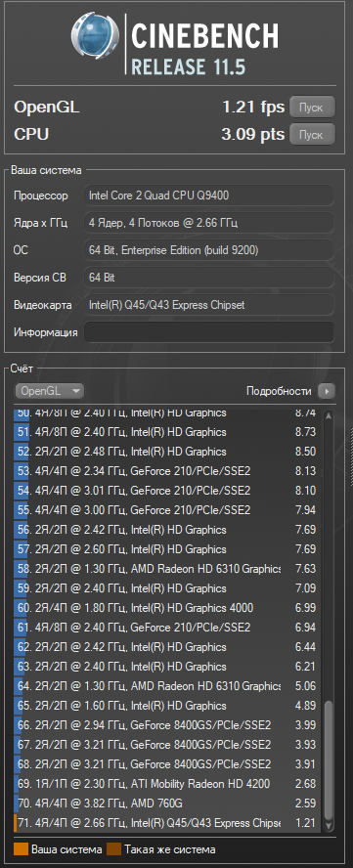Select rank 52 Intel HD Graphics 2.48 ГГц
The height and width of the screenshot is (868, 353).
[167, 452]
